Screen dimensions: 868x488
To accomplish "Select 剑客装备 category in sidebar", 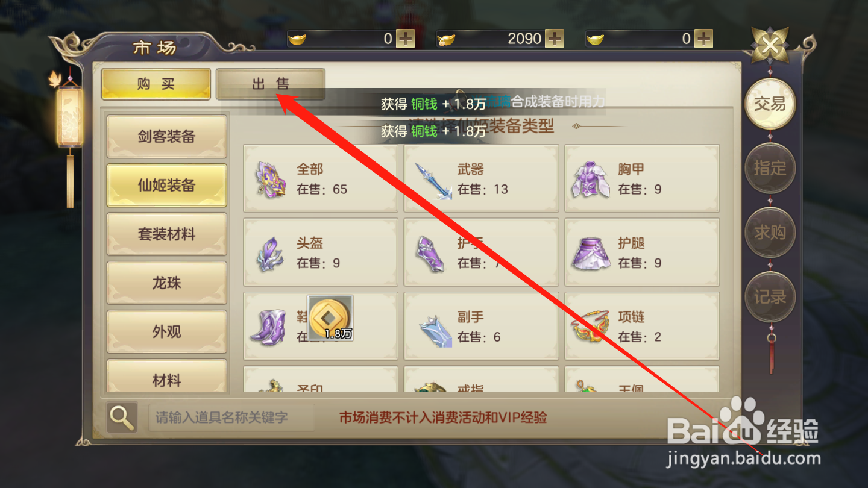I will pos(167,136).
